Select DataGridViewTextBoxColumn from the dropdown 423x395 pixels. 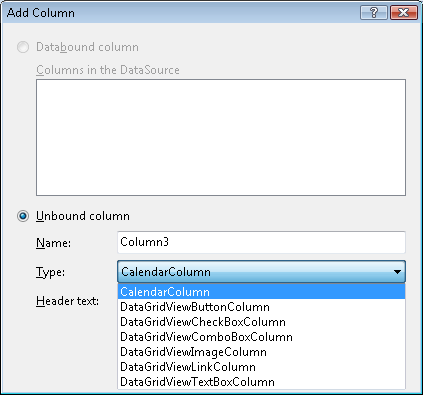point(261,382)
